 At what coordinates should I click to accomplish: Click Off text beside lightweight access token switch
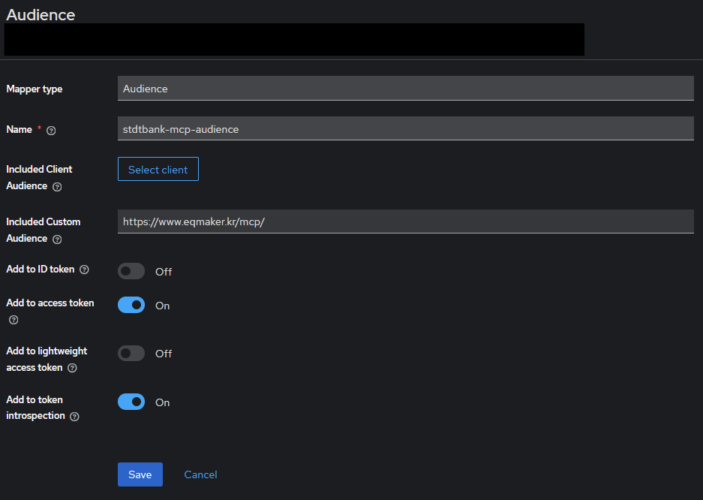pyautogui.click(x=164, y=354)
